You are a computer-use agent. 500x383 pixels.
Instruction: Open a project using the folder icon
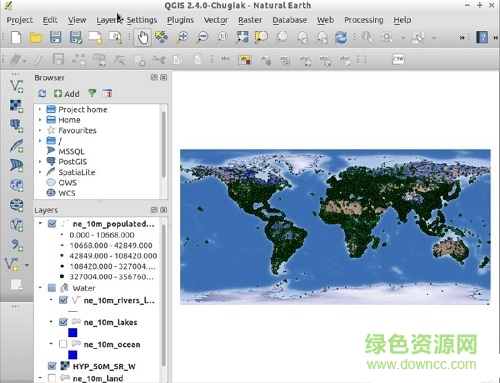[36, 37]
